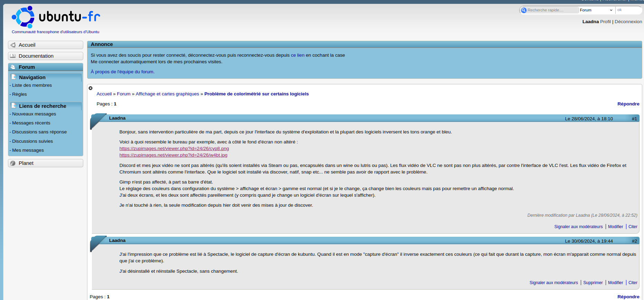Viewport: 644px width, 300px height.
Task: Open the Profil link
Action: pos(605,21)
